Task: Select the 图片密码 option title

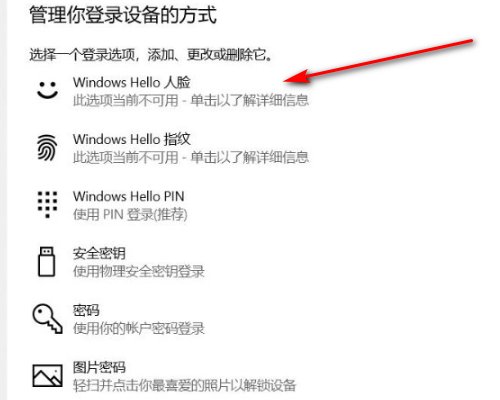Action: coord(99,368)
